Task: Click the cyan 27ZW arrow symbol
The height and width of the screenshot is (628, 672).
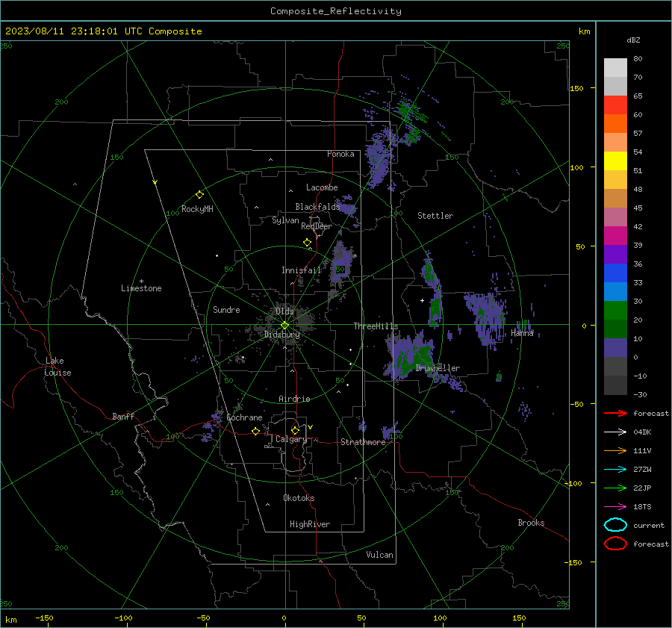Action: (615, 470)
